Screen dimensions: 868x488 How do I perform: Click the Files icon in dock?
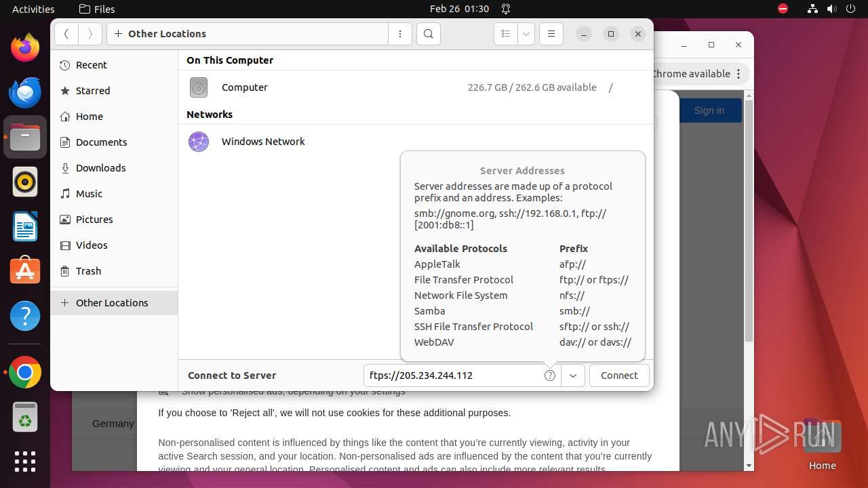(x=25, y=138)
